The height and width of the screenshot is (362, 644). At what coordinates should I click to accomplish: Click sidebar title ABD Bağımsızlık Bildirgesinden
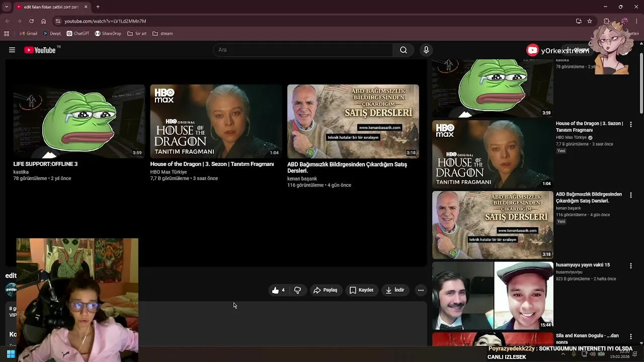589,198
